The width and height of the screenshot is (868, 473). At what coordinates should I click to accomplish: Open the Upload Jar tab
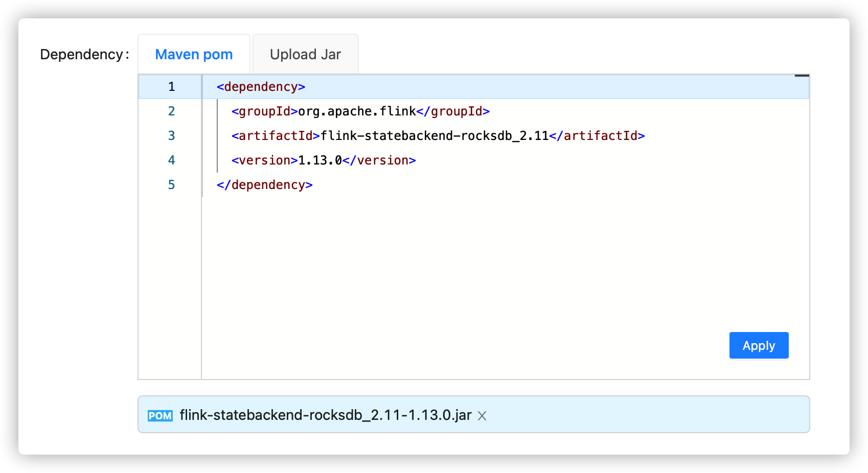click(x=305, y=55)
